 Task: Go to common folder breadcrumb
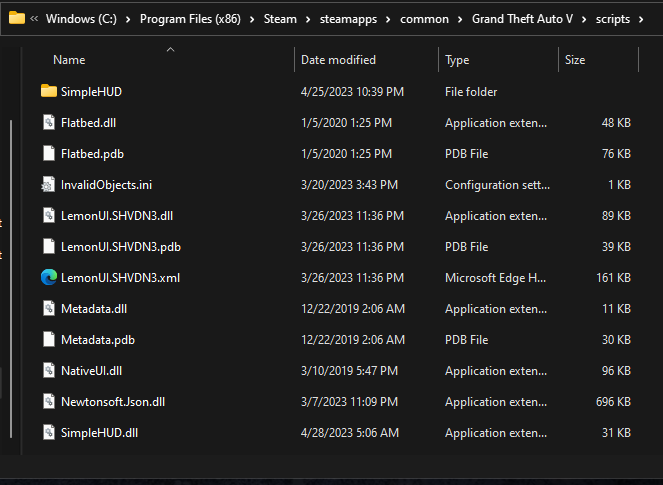click(x=424, y=19)
